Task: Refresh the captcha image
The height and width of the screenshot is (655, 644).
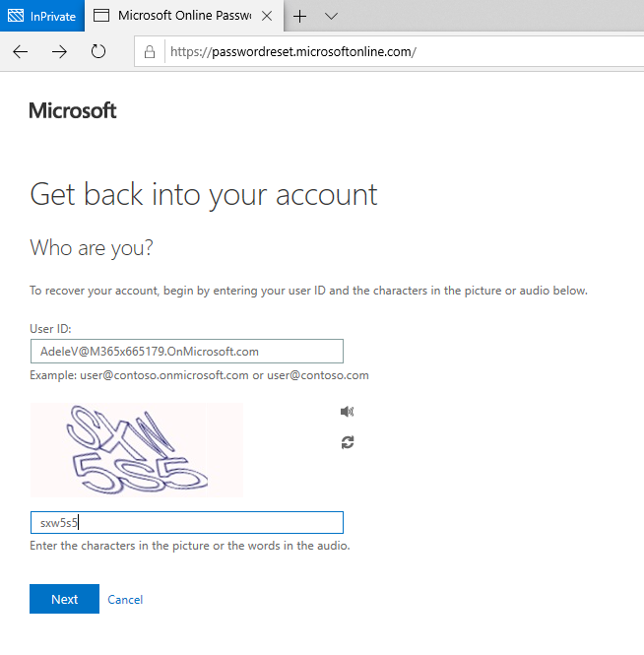Action: coord(348,442)
